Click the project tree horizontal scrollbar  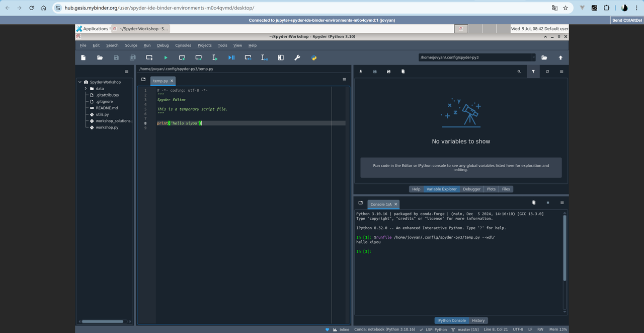click(x=103, y=321)
